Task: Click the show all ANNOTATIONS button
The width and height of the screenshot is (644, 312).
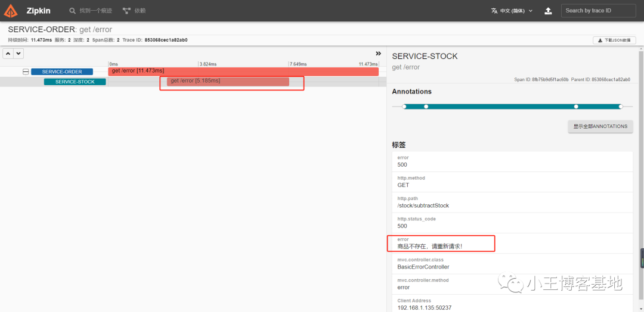Action: (x=600, y=126)
